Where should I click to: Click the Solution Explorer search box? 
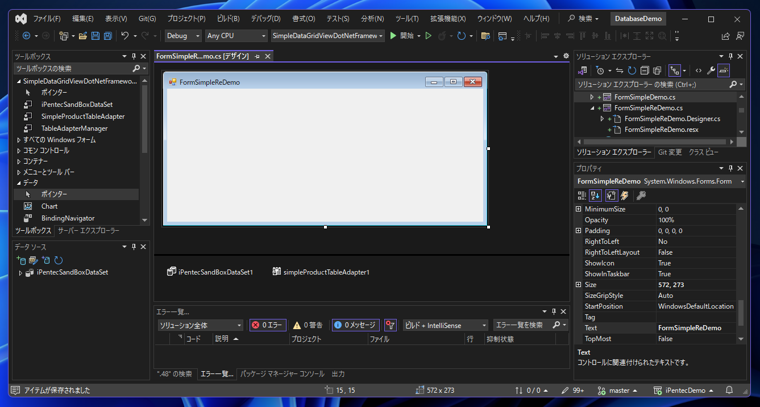[651, 84]
